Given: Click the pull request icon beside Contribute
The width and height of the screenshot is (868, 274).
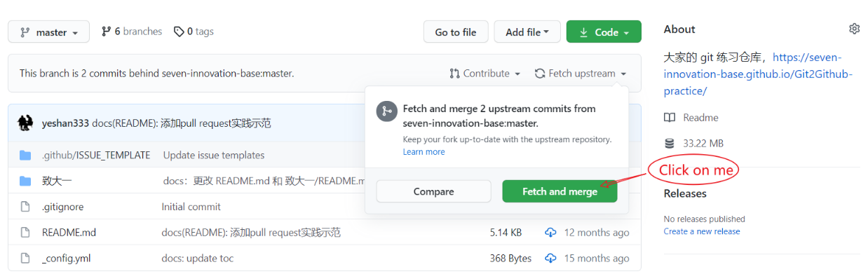Looking at the screenshot, I should point(454,74).
